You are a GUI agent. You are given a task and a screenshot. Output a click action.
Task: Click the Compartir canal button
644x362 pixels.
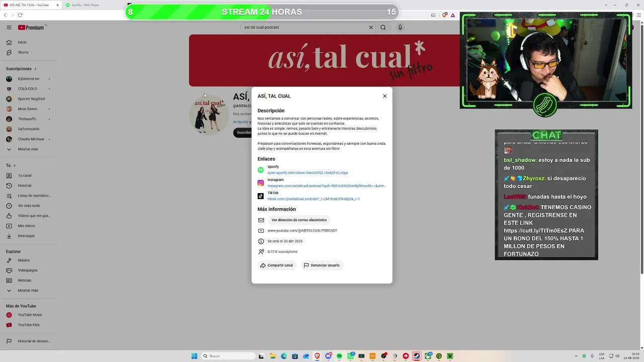(276, 265)
